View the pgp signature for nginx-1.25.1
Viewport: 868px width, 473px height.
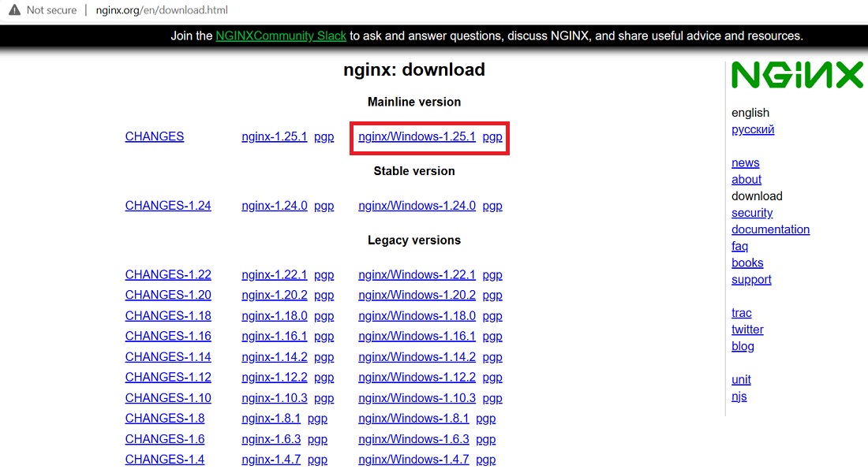[x=324, y=136]
